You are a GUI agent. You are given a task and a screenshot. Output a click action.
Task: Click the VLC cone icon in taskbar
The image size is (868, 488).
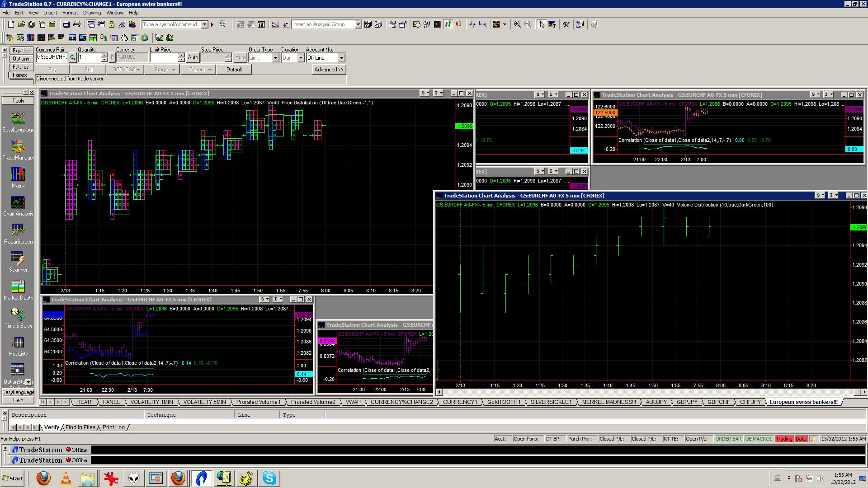[x=66, y=478]
